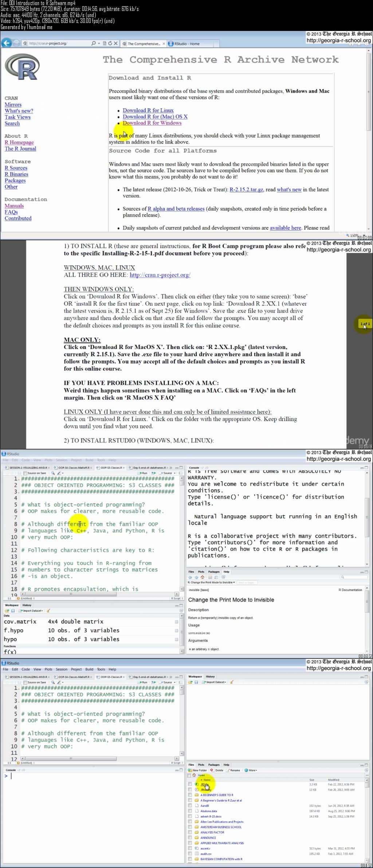Switch to Packages tab above New Folder toolbar
This screenshot has width=373, height=868.
214,765
